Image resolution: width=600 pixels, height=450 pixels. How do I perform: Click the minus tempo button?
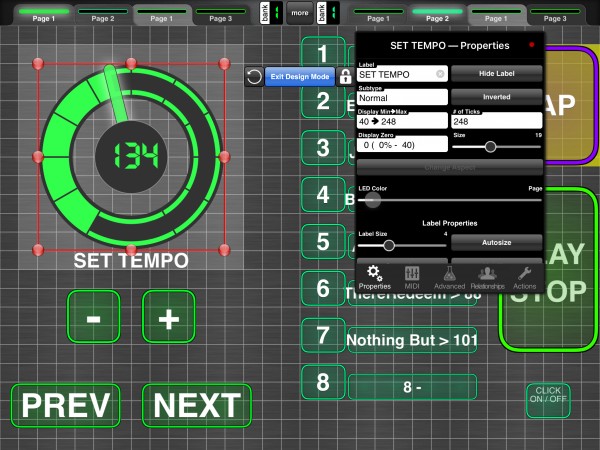(x=94, y=316)
